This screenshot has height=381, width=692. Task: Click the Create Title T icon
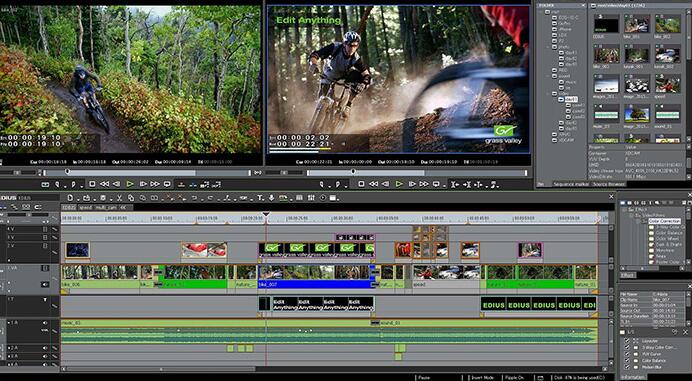[x=260, y=198]
